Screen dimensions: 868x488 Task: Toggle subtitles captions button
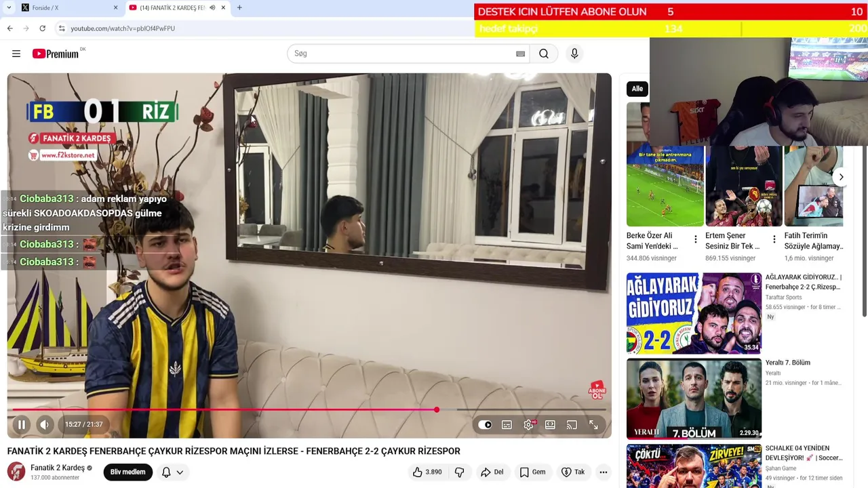pyautogui.click(x=507, y=425)
